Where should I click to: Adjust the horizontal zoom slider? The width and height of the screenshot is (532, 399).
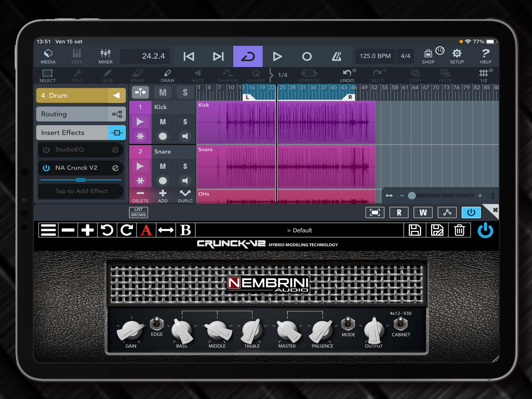412,196
